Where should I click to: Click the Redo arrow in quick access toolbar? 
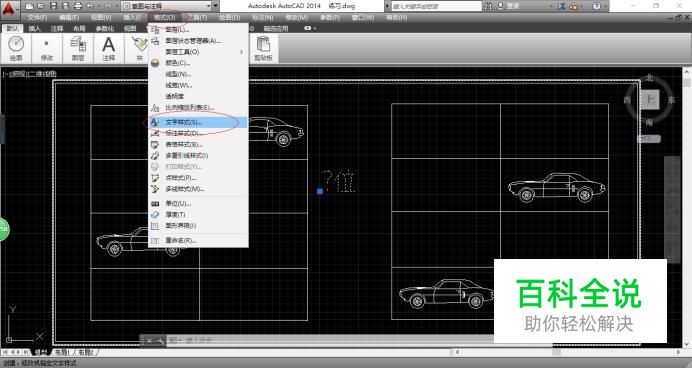107,6
